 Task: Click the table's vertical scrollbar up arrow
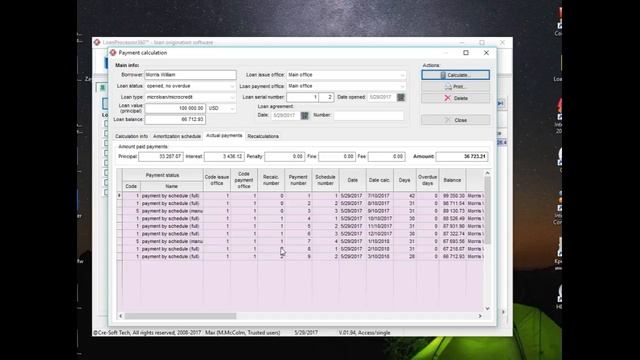tap(487, 173)
